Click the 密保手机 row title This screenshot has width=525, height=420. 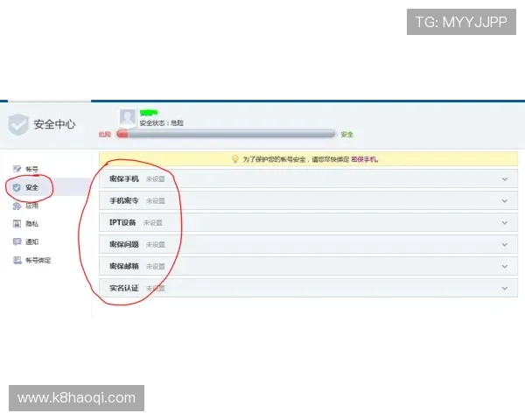point(123,178)
